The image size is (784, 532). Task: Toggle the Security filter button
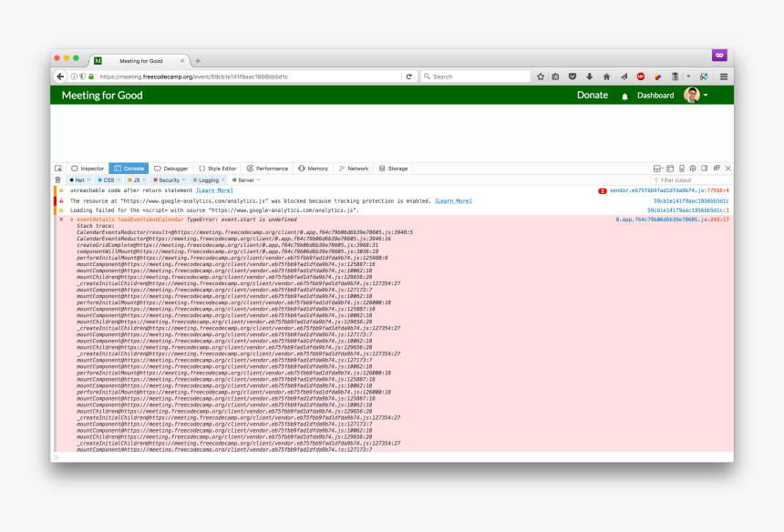(x=167, y=179)
